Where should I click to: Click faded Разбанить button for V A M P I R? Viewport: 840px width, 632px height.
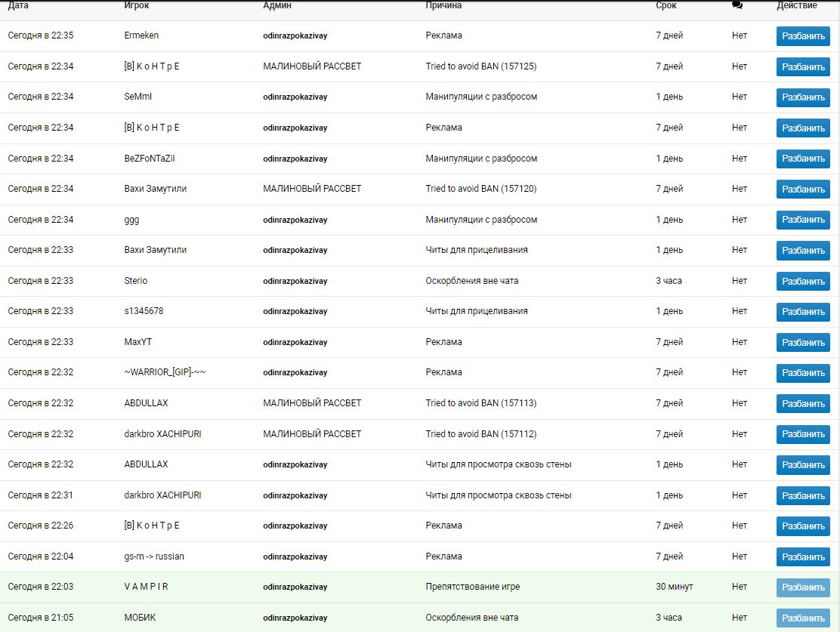(803, 587)
